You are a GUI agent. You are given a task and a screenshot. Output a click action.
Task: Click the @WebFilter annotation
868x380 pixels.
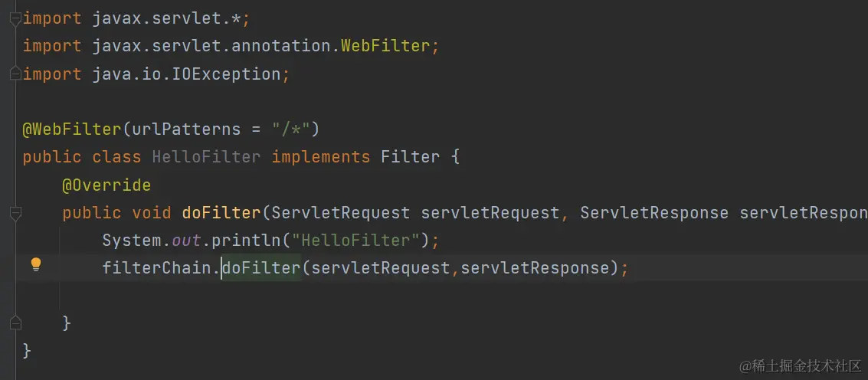(71, 129)
